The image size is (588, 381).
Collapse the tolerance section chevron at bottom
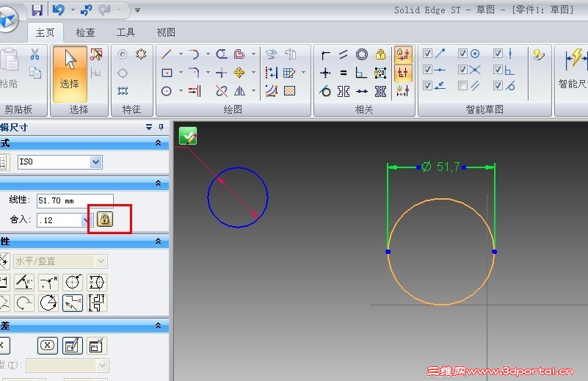[x=159, y=325]
